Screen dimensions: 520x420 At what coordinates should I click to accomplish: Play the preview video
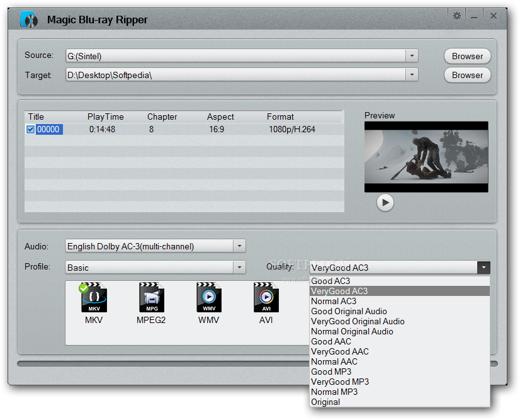[x=385, y=202]
